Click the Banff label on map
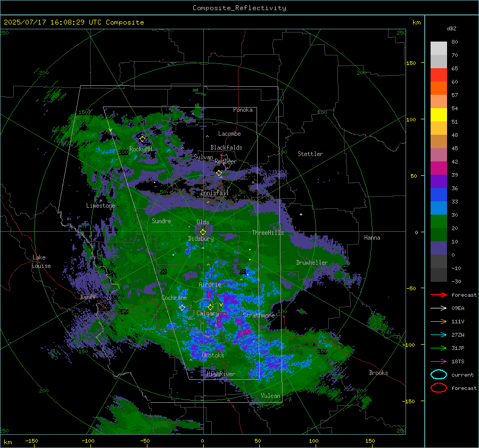479x448 pixels. click(x=88, y=297)
